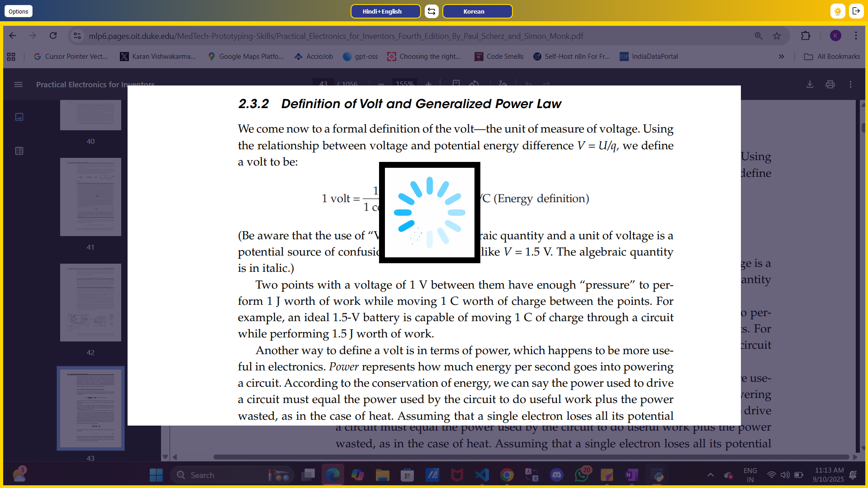Open the browser apps grid icon
Image resolution: width=868 pixels, height=488 pixels.
[11, 57]
